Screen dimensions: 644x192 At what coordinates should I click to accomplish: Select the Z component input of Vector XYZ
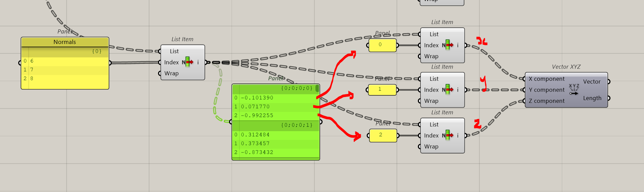546,101
